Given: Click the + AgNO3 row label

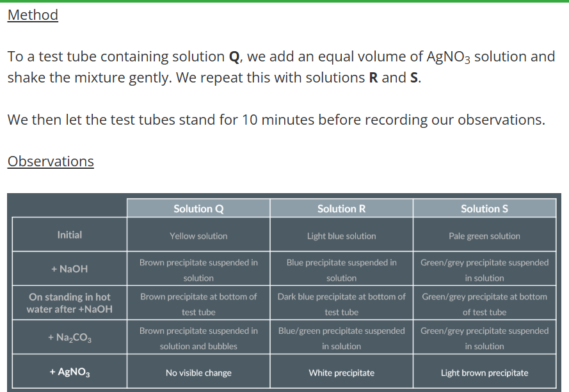Looking at the screenshot, I should coord(69,372).
